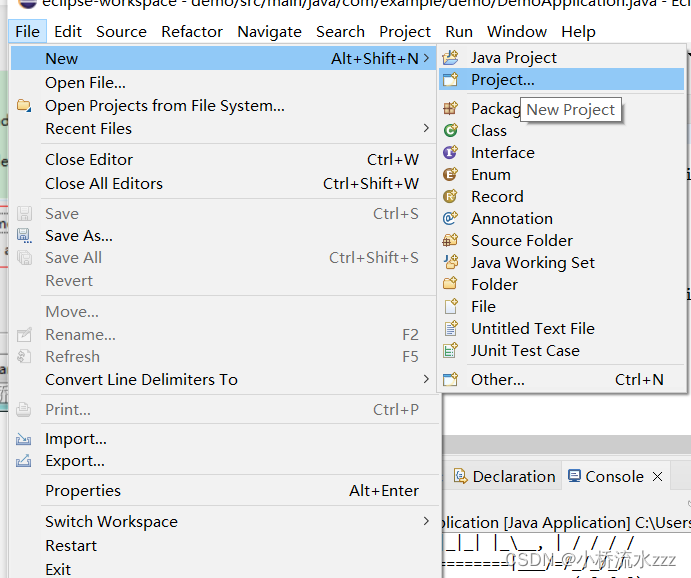Click the JUnit Test Case icon

(451, 350)
